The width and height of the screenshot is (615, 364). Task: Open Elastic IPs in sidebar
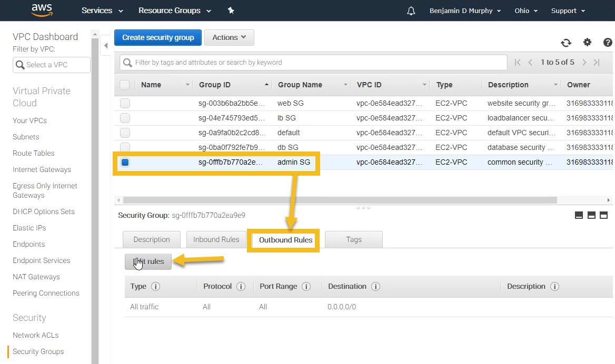coord(29,228)
